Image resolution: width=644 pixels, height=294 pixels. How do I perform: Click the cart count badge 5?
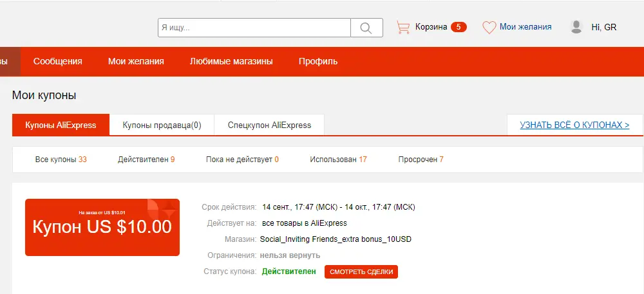pyautogui.click(x=459, y=27)
